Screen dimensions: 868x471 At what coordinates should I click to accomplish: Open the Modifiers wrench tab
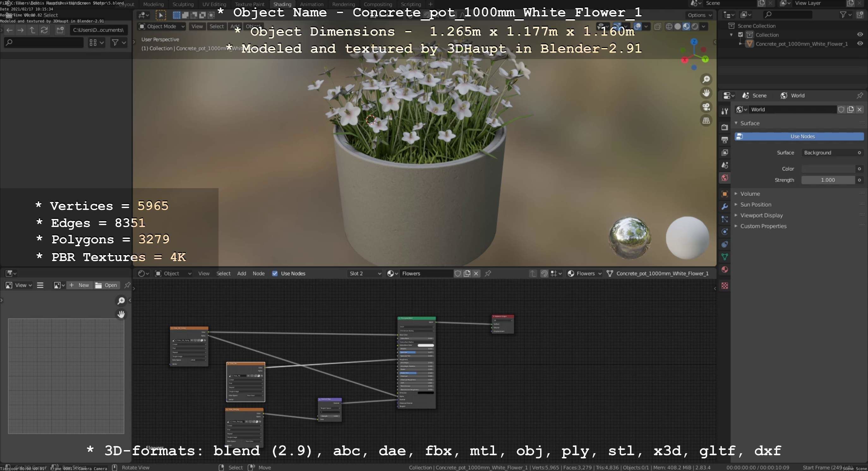tap(725, 207)
